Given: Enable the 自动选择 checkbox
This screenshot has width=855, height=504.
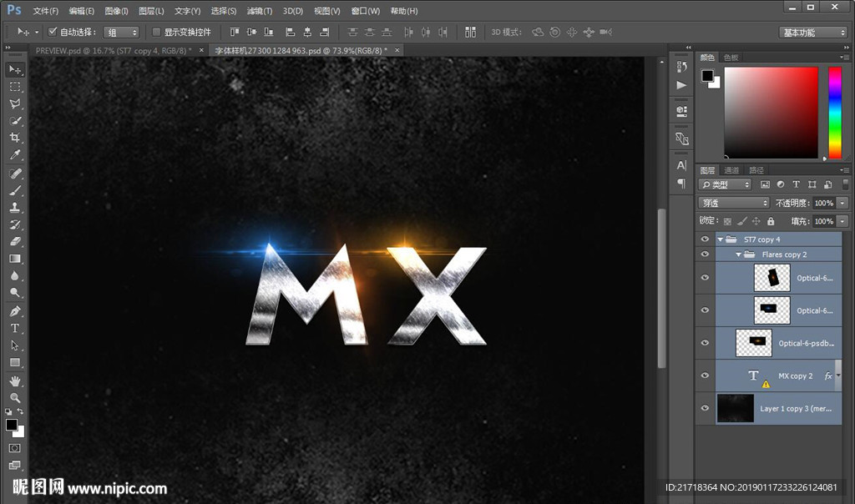Looking at the screenshot, I should click(53, 32).
